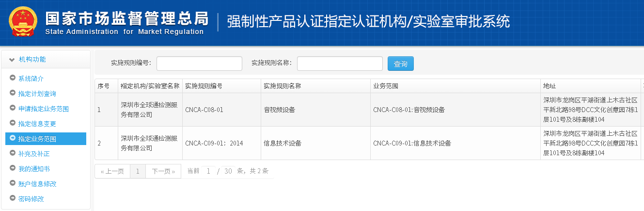
Task: Go to next page 下一页
Action: (x=163, y=171)
